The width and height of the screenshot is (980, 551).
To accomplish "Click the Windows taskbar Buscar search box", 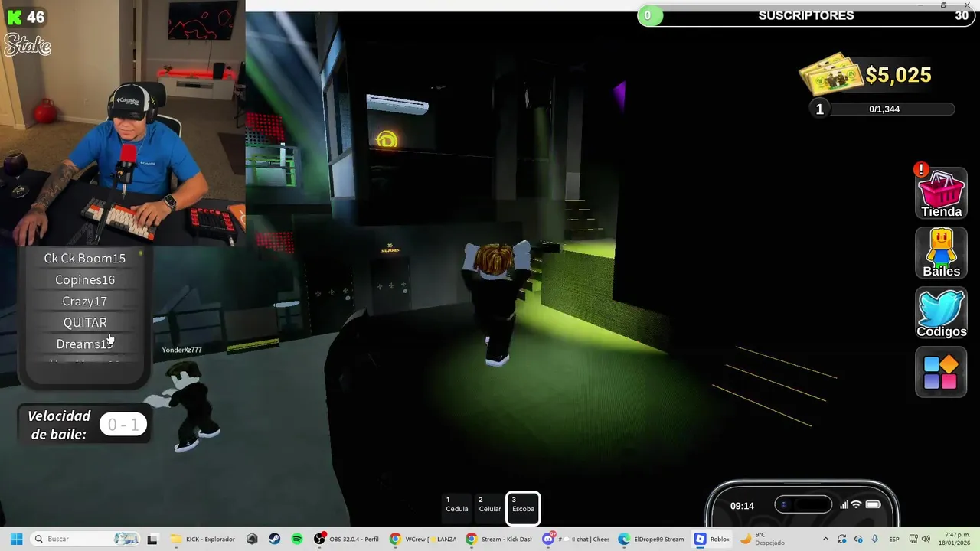I will (86, 539).
